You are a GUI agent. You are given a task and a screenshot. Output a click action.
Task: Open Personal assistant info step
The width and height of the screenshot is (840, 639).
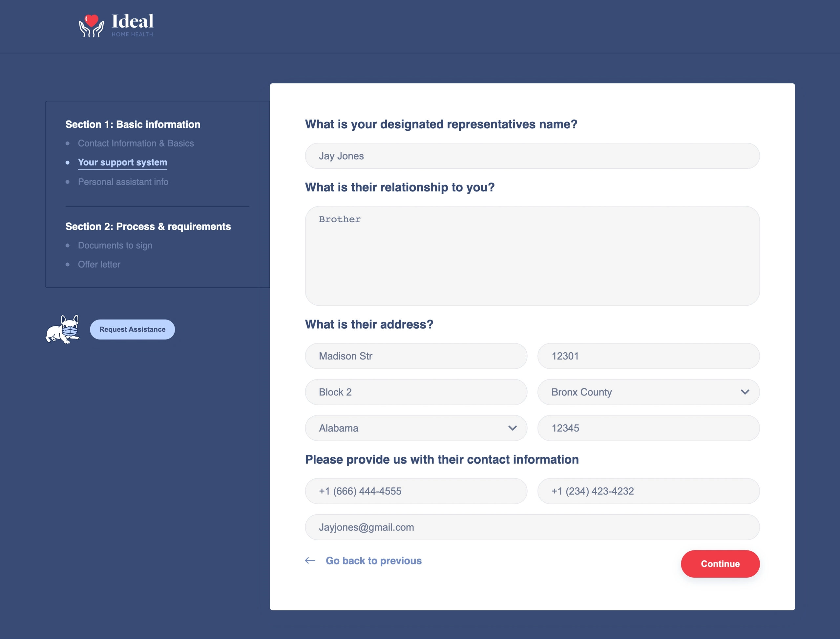[x=123, y=182]
